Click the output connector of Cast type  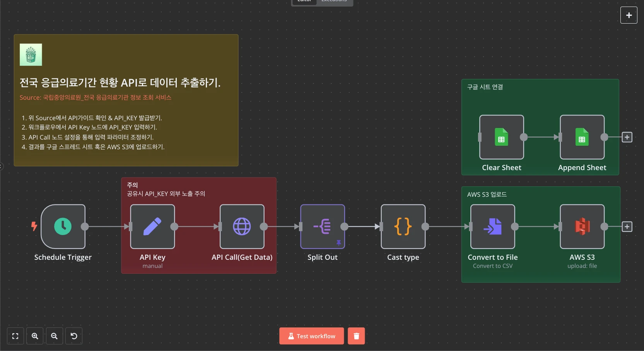pos(425,227)
